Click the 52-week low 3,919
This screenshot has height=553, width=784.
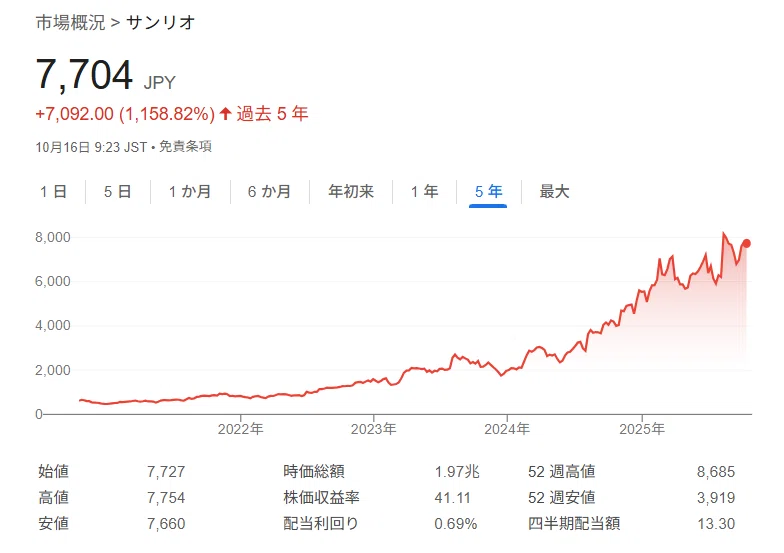(716, 498)
